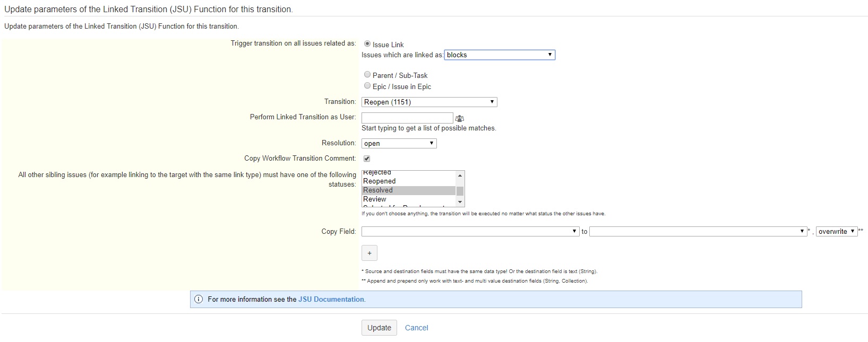
Task: Focus the Perform Linked Transition as User field
Action: click(407, 118)
